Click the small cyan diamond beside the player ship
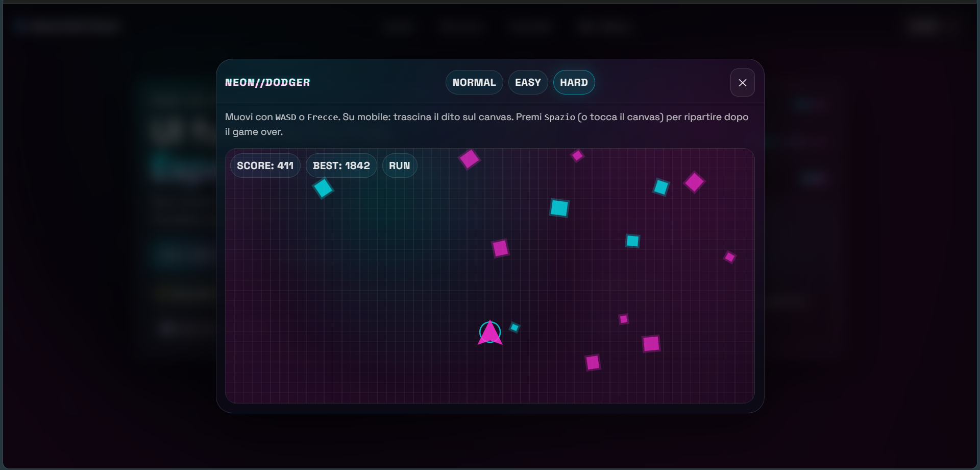The image size is (980, 470). click(514, 328)
